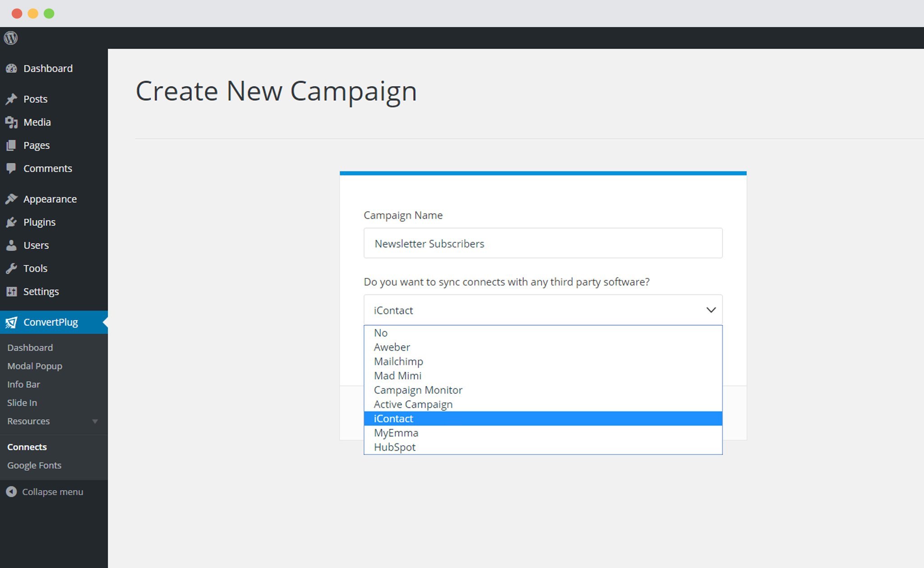Click the Campaign Name input field
924x568 pixels.
(x=543, y=243)
